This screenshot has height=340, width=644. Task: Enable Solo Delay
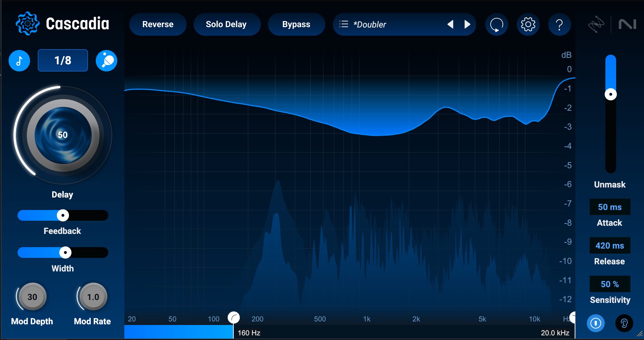click(227, 24)
